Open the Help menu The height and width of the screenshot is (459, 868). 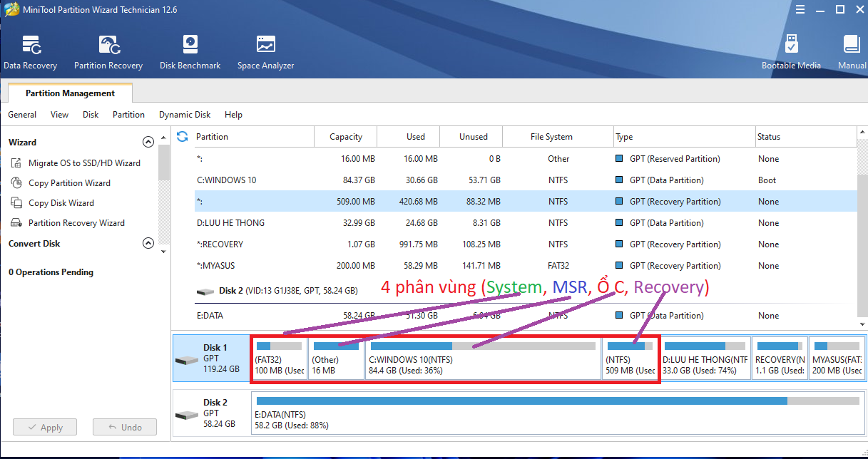click(233, 115)
